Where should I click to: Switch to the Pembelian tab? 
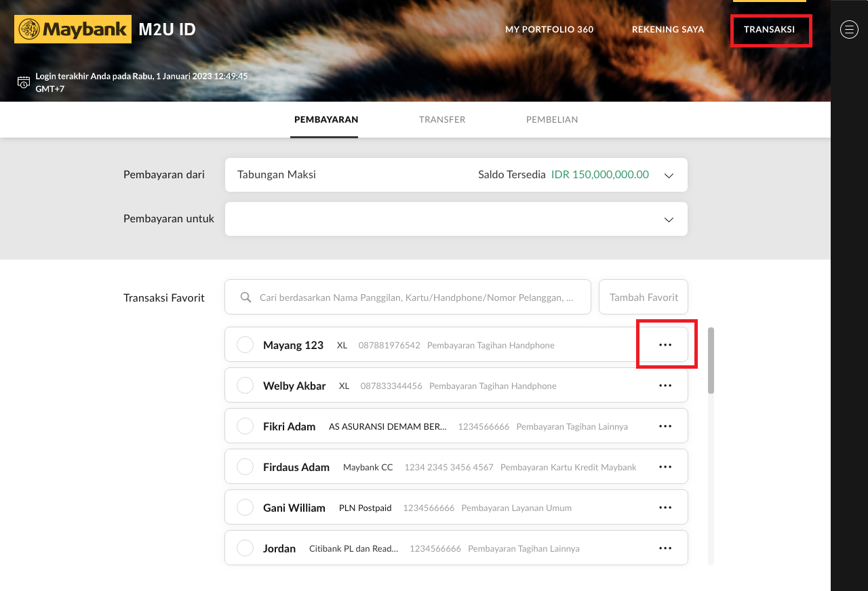click(x=552, y=120)
